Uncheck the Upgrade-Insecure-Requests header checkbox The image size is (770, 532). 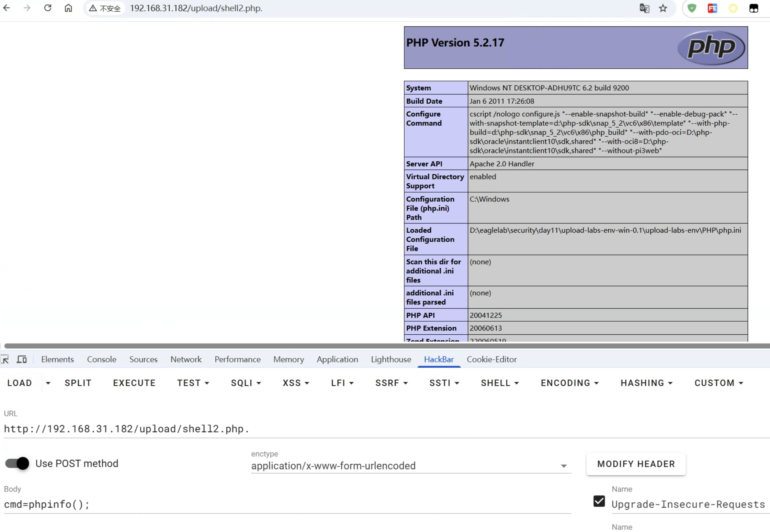point(599,501)
